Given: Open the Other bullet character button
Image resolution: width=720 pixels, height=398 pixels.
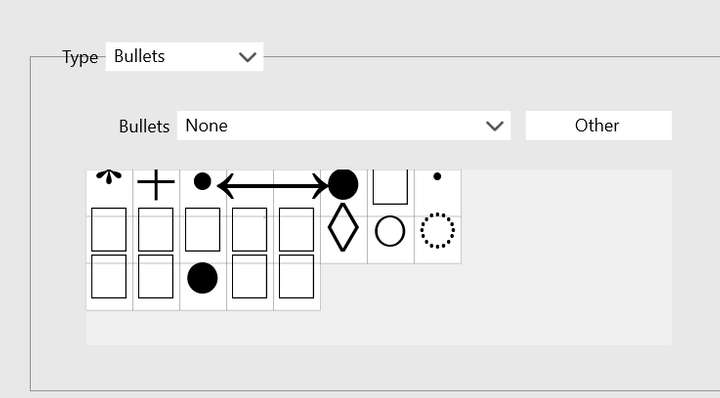Looking at the screenshot, I should (598, 125).
